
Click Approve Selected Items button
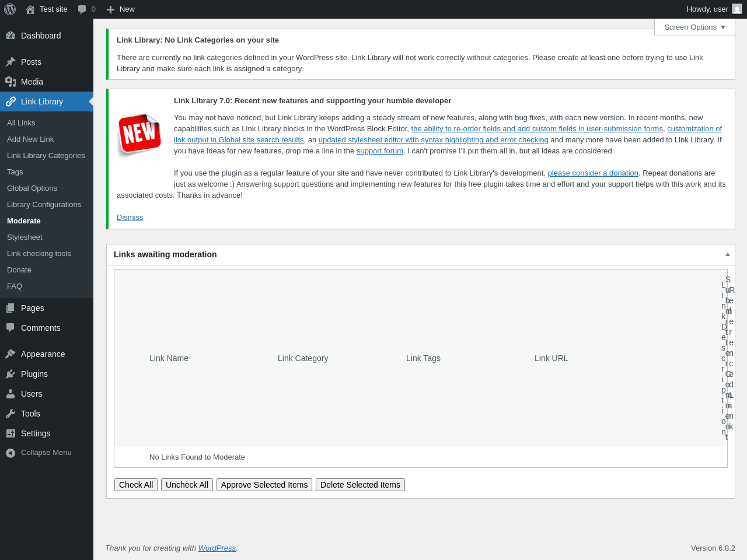[264, 485]
